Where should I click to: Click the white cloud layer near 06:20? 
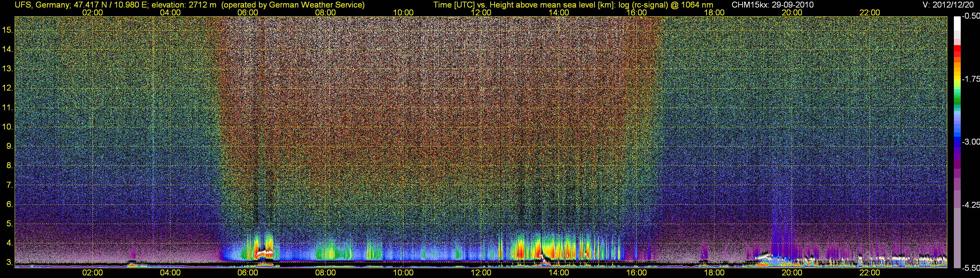(265, 252)
